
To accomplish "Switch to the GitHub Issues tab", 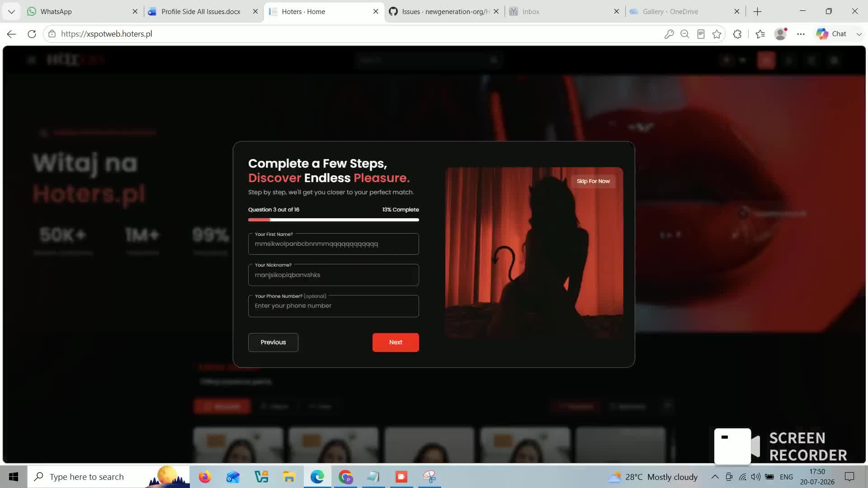I will 444,11.
